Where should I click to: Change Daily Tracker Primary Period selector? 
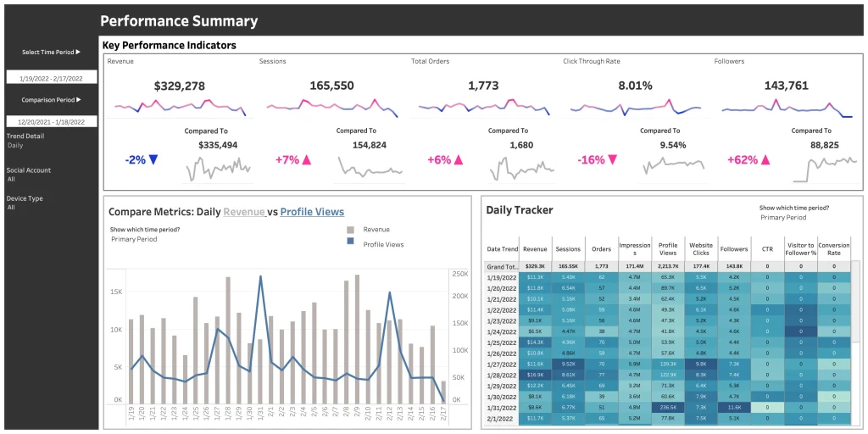click(x=785, y=218)
